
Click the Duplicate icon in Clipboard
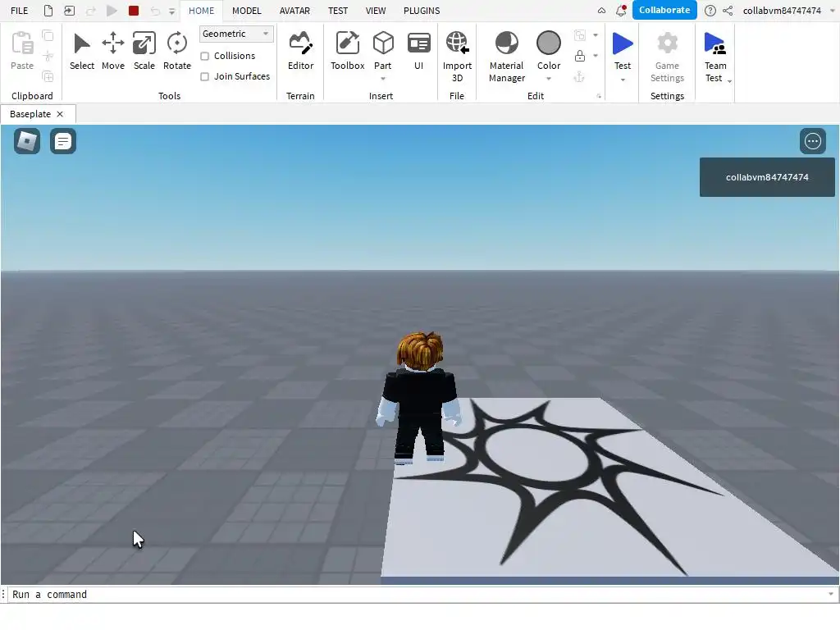click(48, 76)
